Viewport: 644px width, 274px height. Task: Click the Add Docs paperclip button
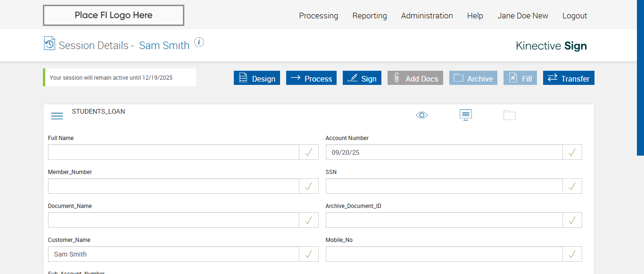click(415, 78)
